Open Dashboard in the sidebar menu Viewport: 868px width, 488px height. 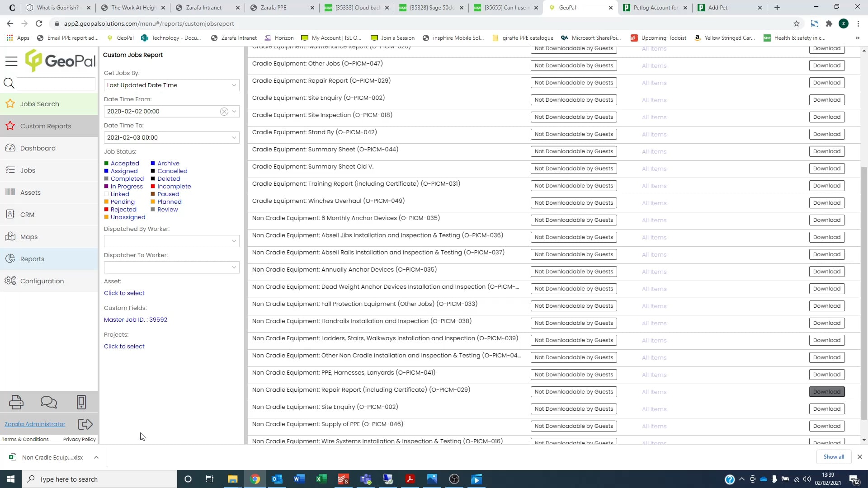(x=38, y=148)
